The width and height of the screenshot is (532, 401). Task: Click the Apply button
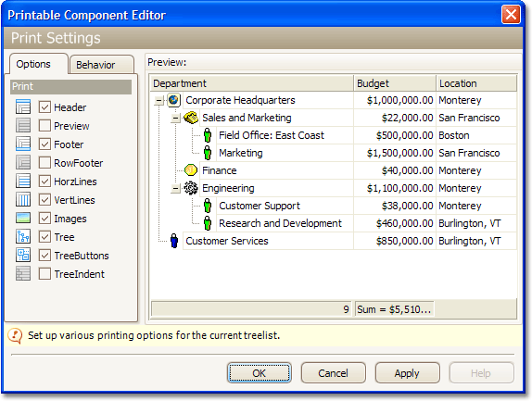point(407,373)
